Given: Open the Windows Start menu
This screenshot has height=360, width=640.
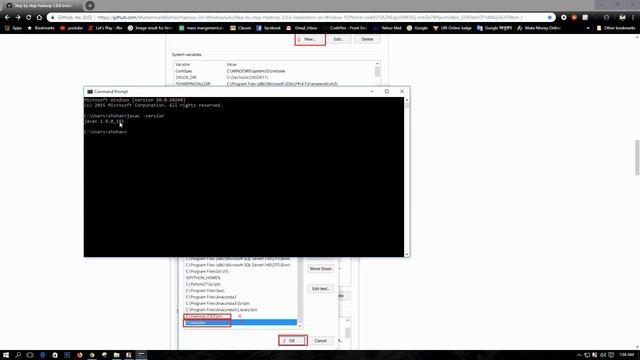Looking at the screenshot, I should pos(6,355).
